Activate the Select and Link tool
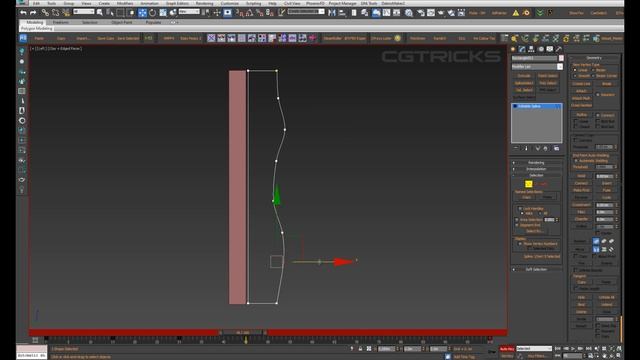640x360 pixels. (x=45, y=13)
